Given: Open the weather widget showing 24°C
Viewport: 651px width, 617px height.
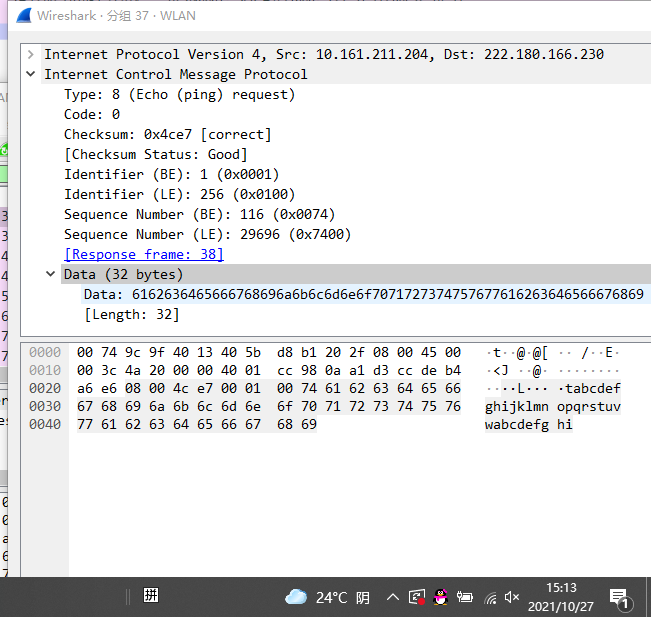Looking at the screenshot, I should point(327,597).
